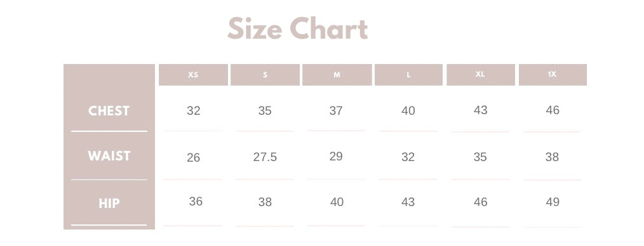Select the XL size column header

point(481,75)
